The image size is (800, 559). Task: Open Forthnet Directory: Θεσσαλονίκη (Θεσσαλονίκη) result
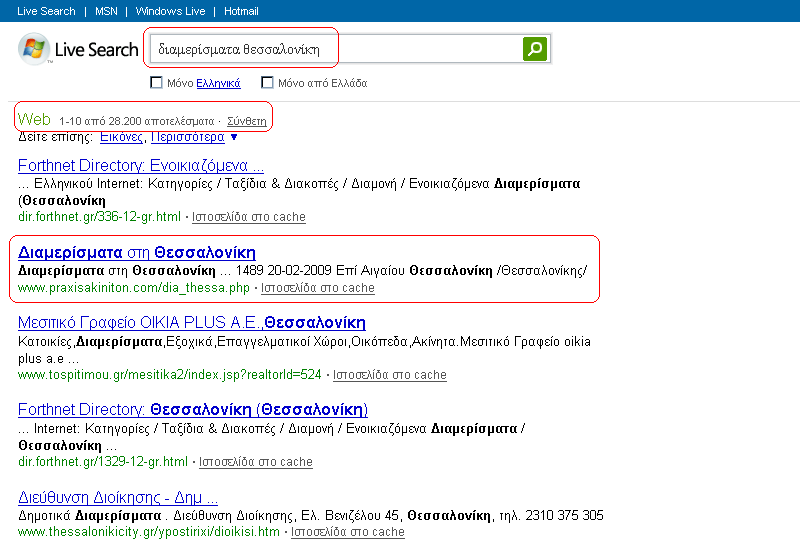[x=193, y=410]
